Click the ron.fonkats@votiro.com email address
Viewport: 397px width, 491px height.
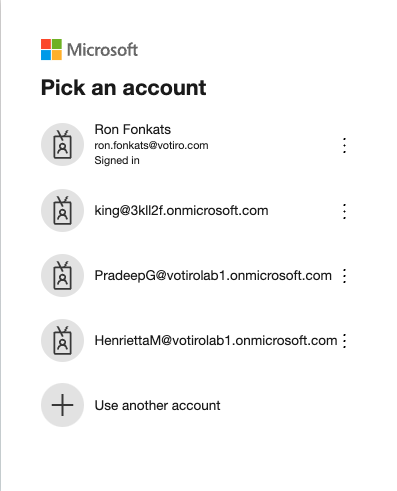(151, 146)
